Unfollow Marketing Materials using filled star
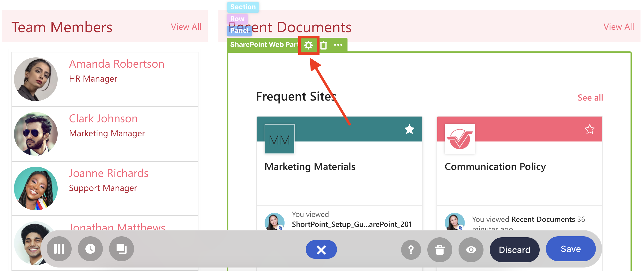The height and width of the screenshot is (271, 644). [x=409, y=129]
